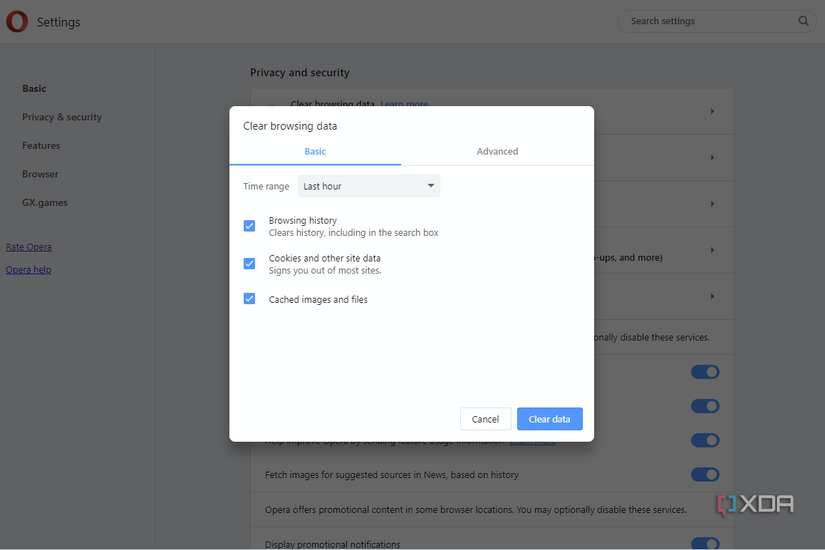The width and height of the screenshot is (825, 550).
Task: Open Basic section in sidebar
Action: (x=34, y=88)
